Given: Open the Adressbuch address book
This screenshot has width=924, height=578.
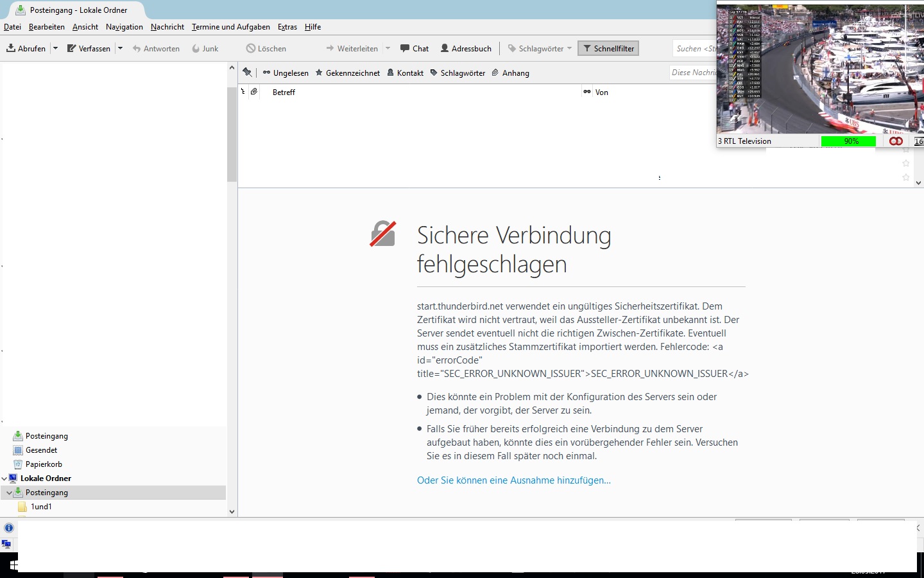Looking at the screenshot, I should coord(466,48).
